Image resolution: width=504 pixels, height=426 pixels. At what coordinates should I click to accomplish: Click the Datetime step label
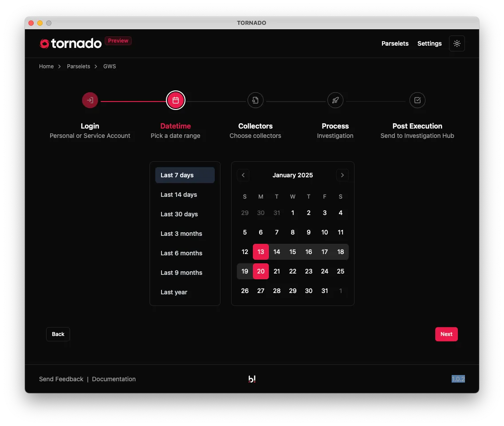pos(176,126)
